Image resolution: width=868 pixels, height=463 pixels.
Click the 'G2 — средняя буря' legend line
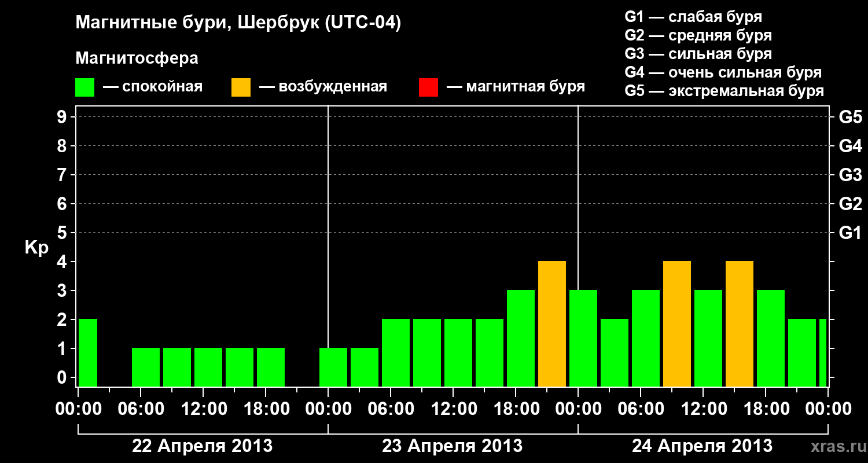(x=698, y=35)
